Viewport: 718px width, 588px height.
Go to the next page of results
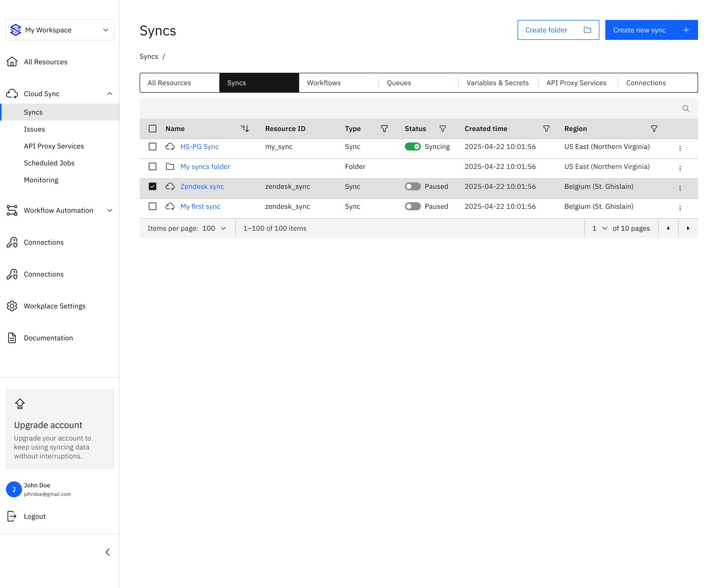pyautogui.click(x=688, y=228)
